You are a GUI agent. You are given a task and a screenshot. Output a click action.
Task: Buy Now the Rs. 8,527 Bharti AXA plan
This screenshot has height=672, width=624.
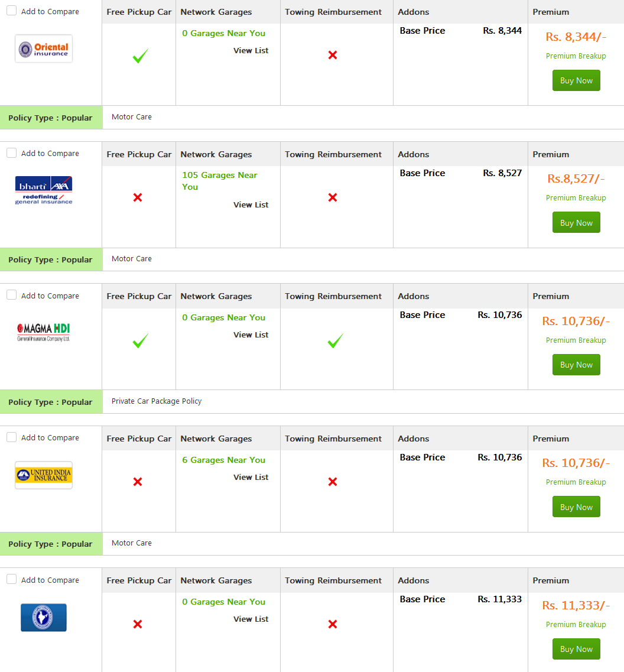(576, 222)
